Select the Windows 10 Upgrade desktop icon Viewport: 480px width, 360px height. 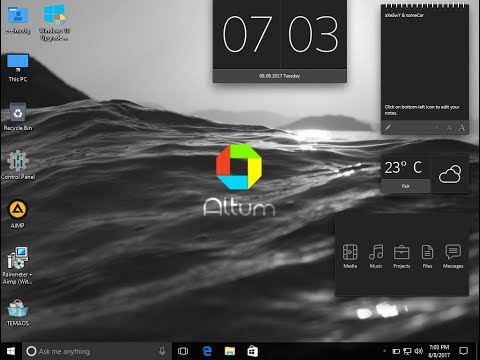coord(55,22)
